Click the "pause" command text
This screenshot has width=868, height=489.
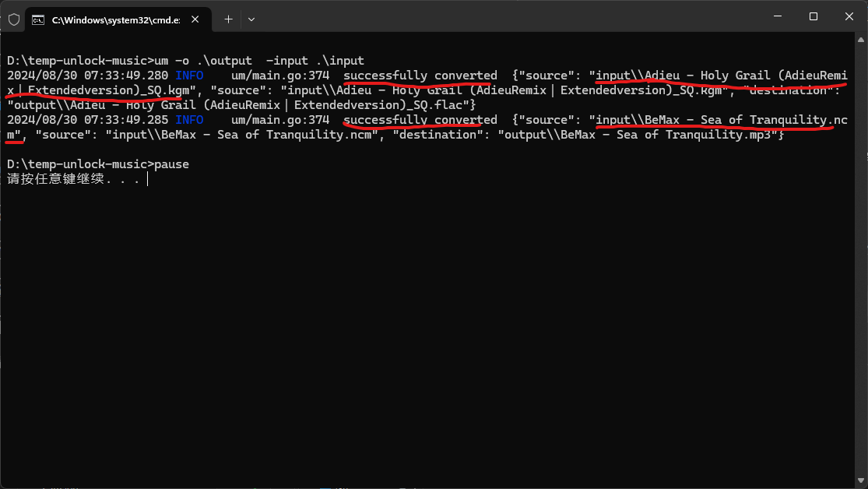pyautogui.click(x=171, y=164)
